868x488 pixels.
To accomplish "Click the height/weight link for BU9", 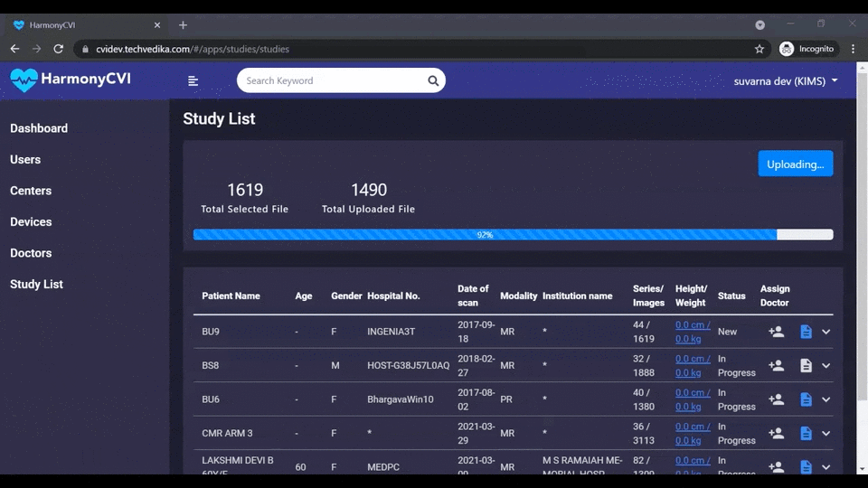I will click(693, 332).
